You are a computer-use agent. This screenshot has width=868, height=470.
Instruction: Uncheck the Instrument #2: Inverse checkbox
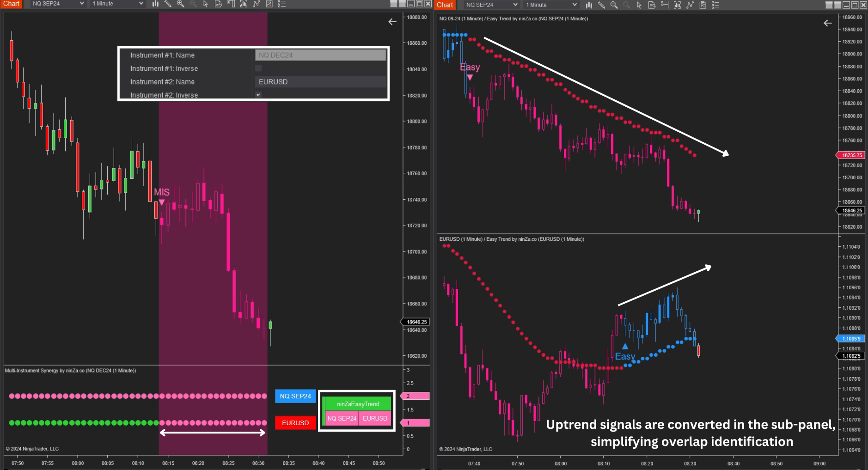[x=258, y=94]
